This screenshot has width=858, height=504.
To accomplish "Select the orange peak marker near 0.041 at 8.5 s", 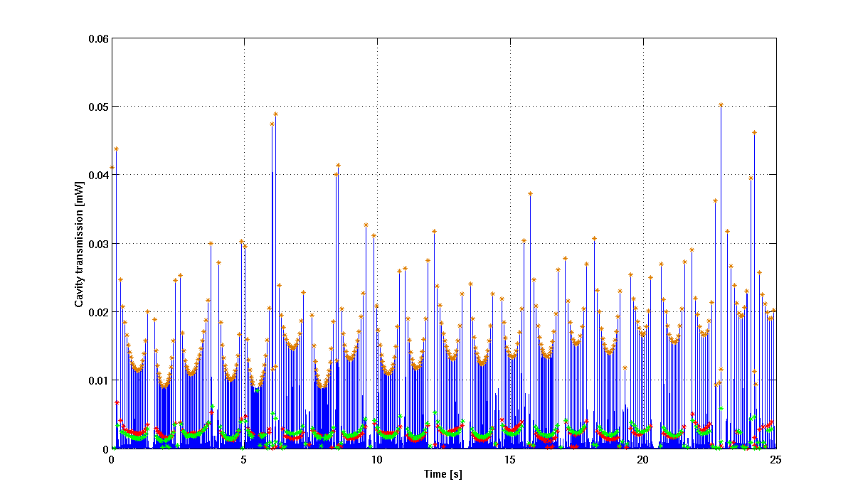I will pyautogui.click(x=339, y=165).
